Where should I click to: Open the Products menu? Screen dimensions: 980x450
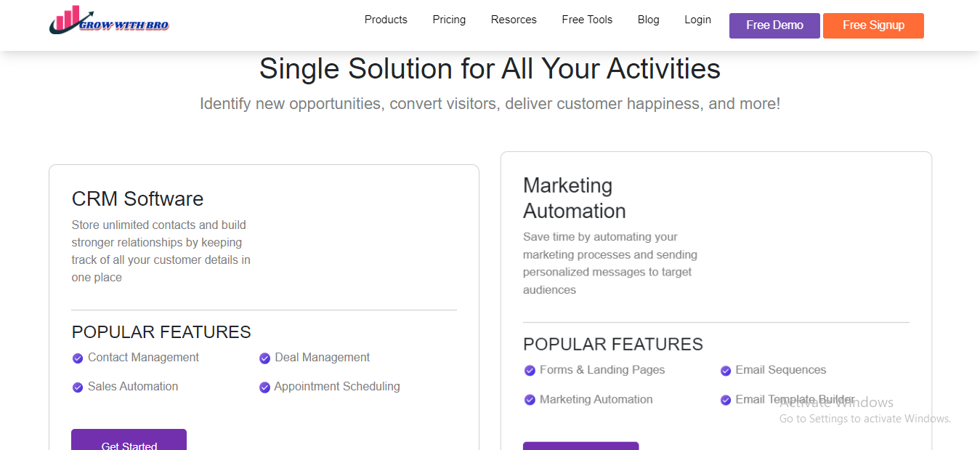tap(386, 20)
